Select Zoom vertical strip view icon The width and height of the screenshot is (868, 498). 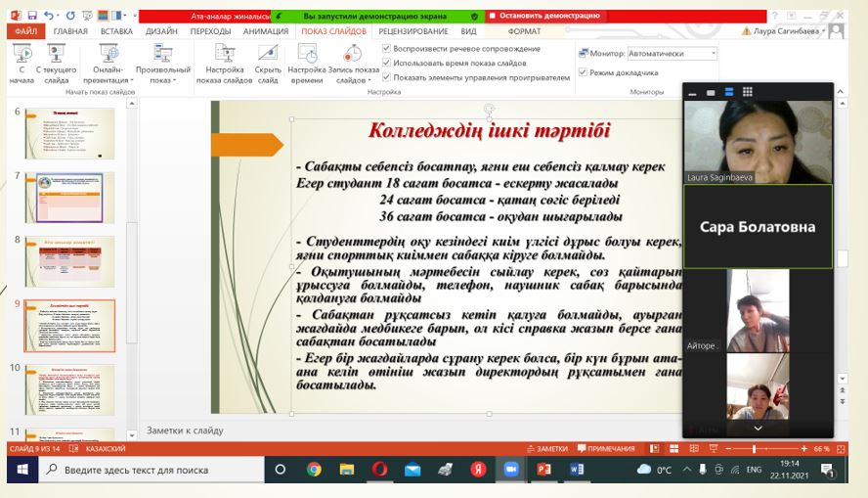tap(729, 92)
